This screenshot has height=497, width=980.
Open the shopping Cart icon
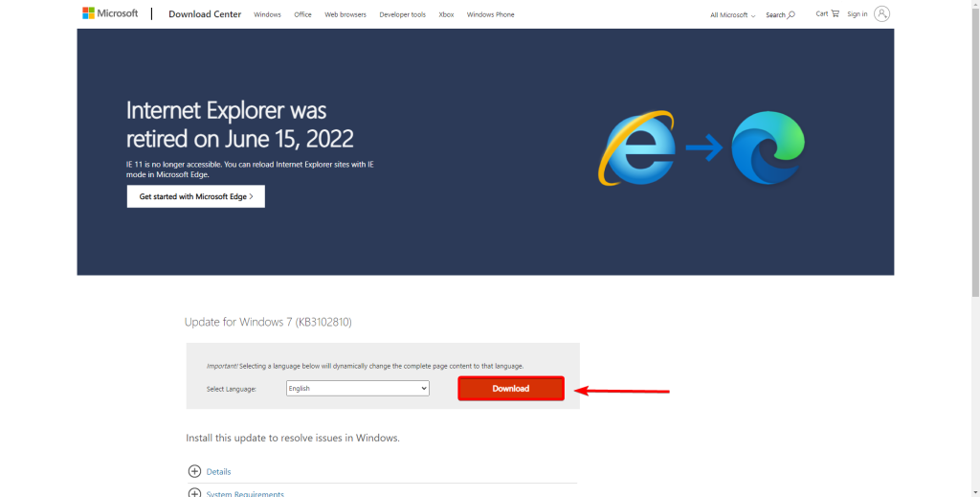(x=835, y=13)
